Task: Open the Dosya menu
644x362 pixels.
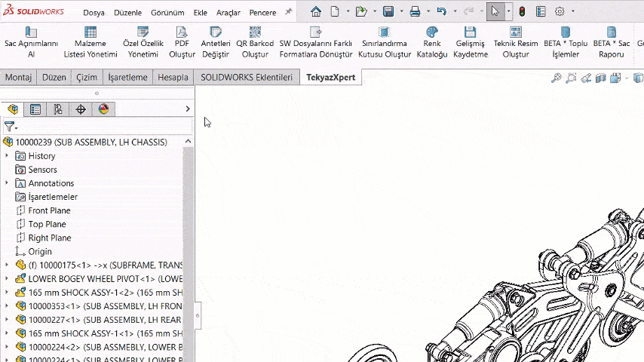Action: point(94,13)
